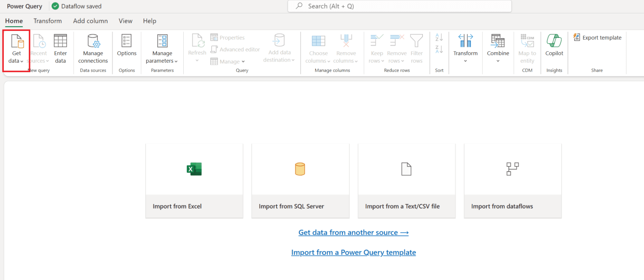Open the Enter data table tool
Viewport: 644px width, 280px height.
60,48
